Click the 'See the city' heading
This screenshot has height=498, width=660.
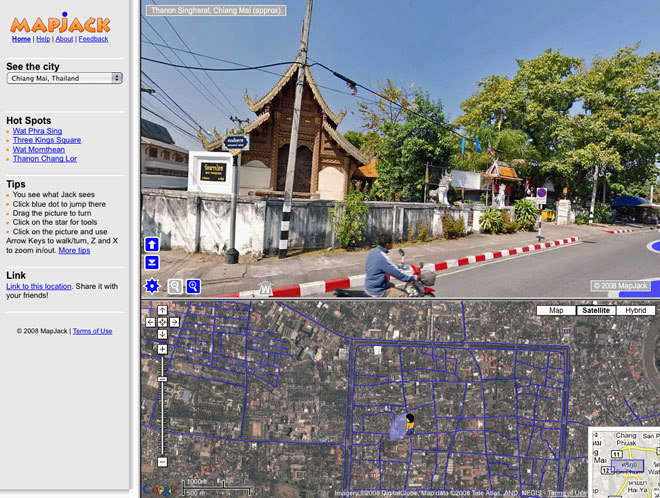[33, 67]
